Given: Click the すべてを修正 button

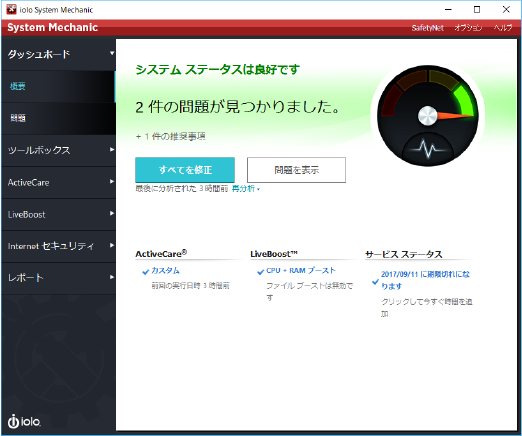Looking at the screenshot, I should (185, 170).
